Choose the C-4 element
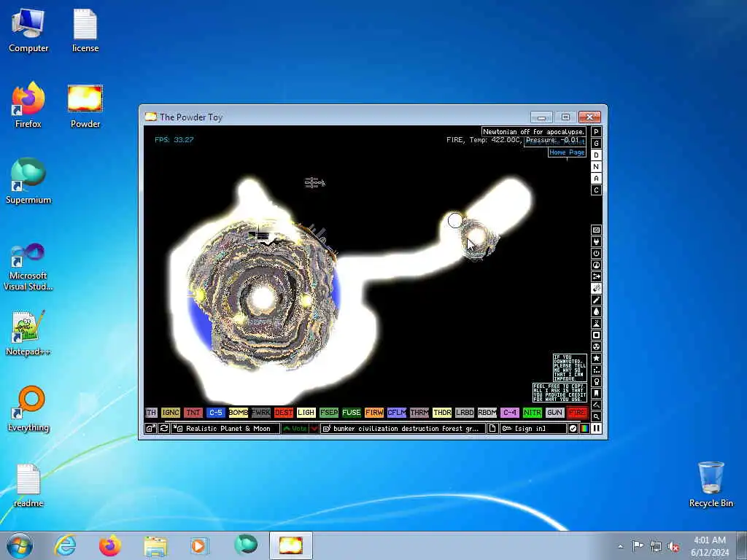747x560 pixels. coord(510,413)
